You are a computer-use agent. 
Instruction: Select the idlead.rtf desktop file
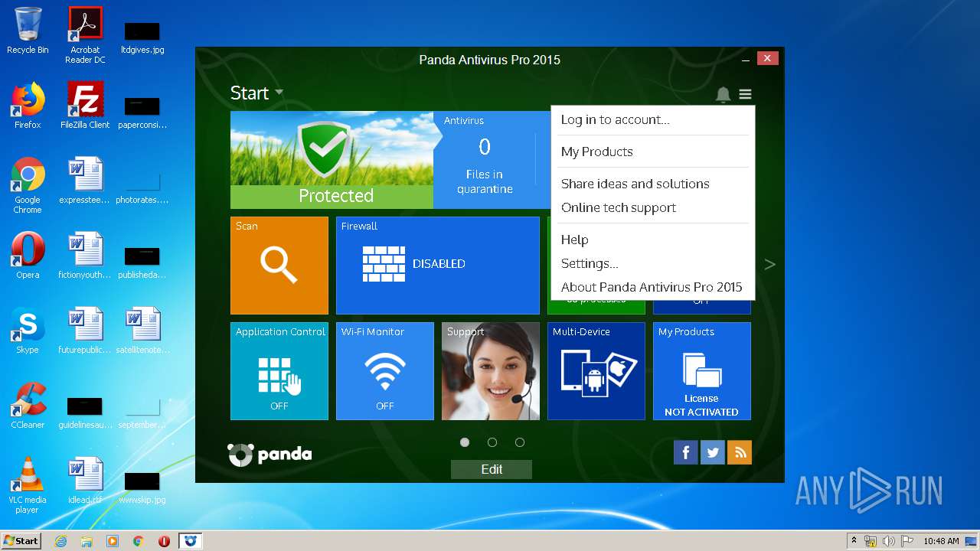85,481
